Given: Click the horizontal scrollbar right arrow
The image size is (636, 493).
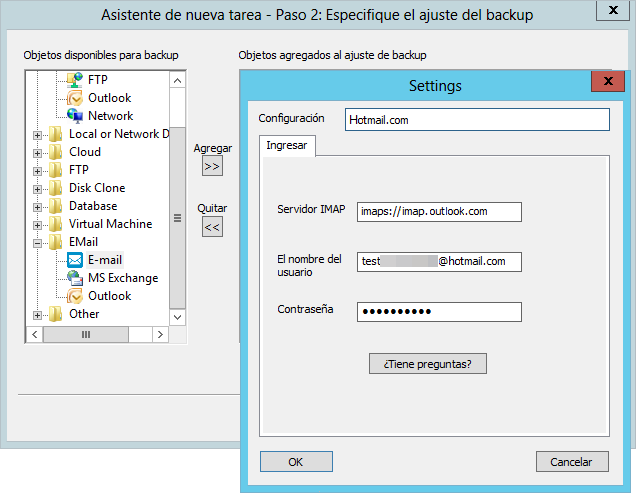Looking at the screenshot, I should (161, 334).
